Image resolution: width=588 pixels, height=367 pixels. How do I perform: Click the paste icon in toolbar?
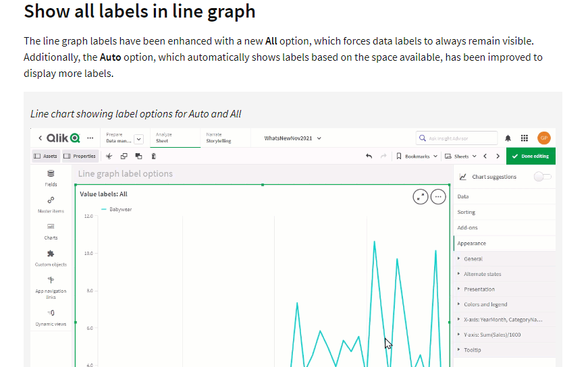139,157
